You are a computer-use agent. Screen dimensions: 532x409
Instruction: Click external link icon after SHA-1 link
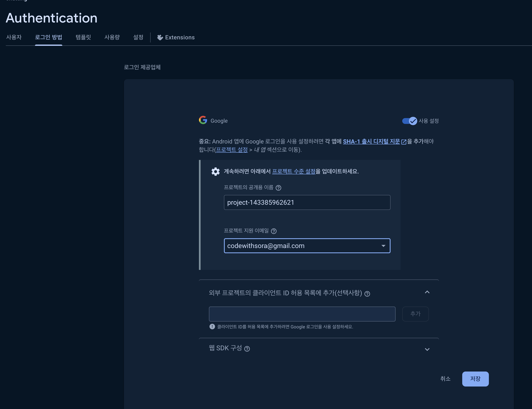point(404,142)
